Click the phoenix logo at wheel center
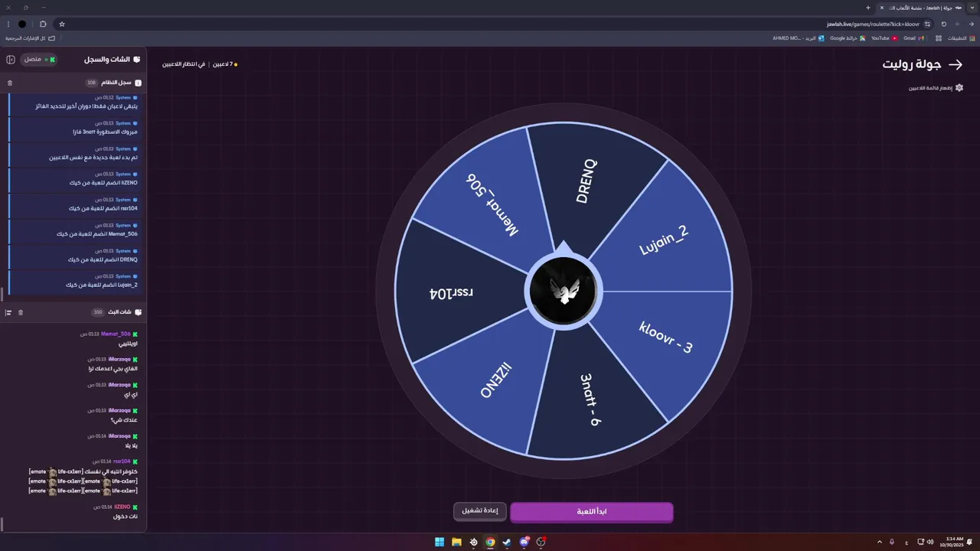Image resolution: width=980 pixels, height=551 pixels. tap(563, 292)
